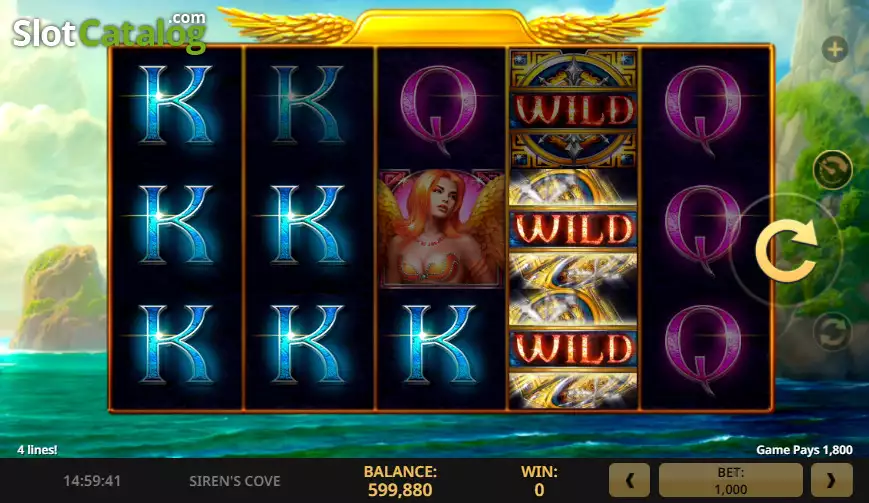Click the 14:59:41 clock display
869x503 pixels.
(x=92, y=481)
